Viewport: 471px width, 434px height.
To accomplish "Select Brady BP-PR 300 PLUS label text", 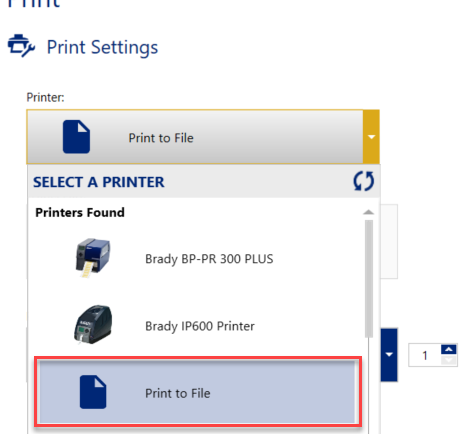I will (x=209, y=259).
